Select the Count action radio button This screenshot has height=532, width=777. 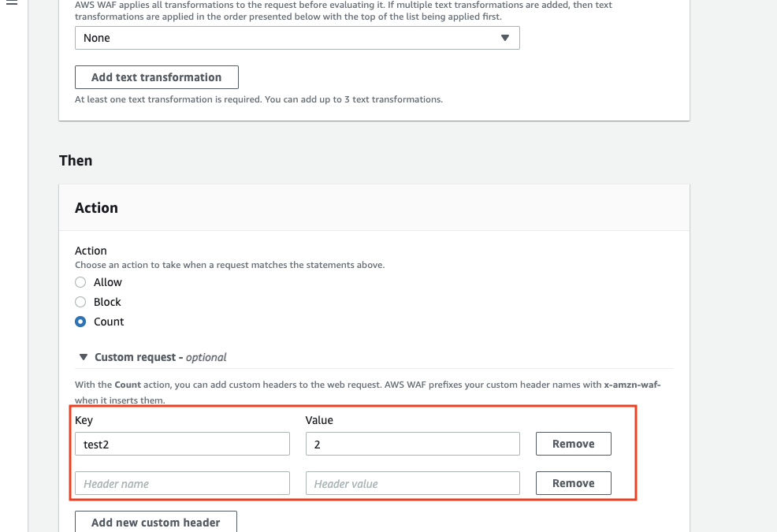pos(80,322)
